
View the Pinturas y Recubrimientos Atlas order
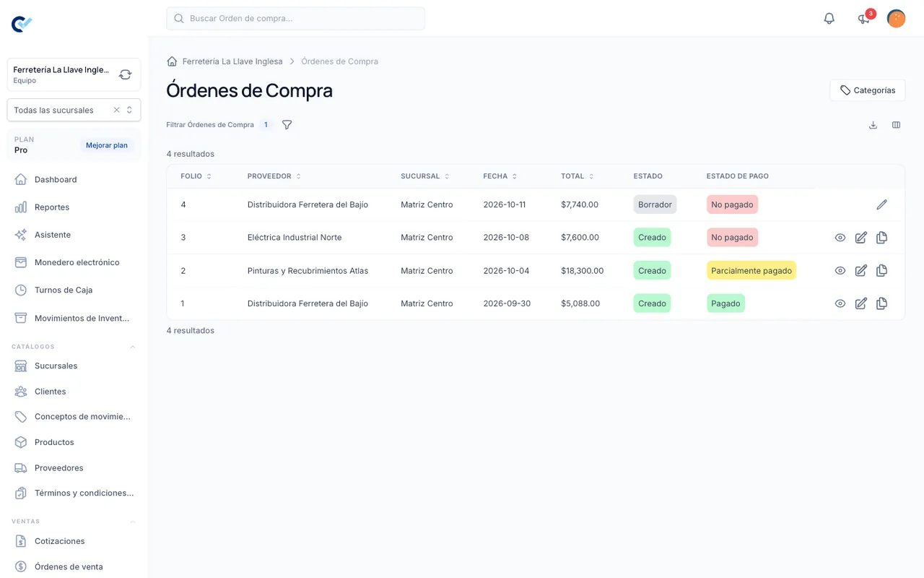840,270
